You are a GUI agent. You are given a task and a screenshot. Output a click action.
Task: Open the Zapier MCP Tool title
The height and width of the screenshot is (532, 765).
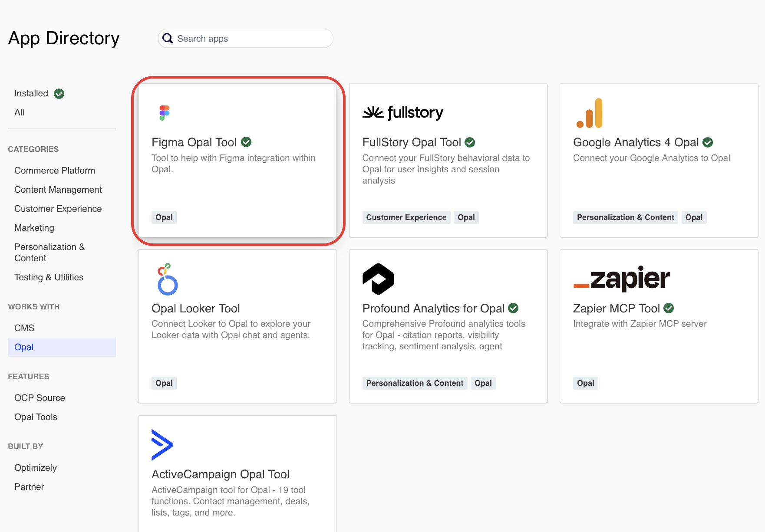click(617, 309)
